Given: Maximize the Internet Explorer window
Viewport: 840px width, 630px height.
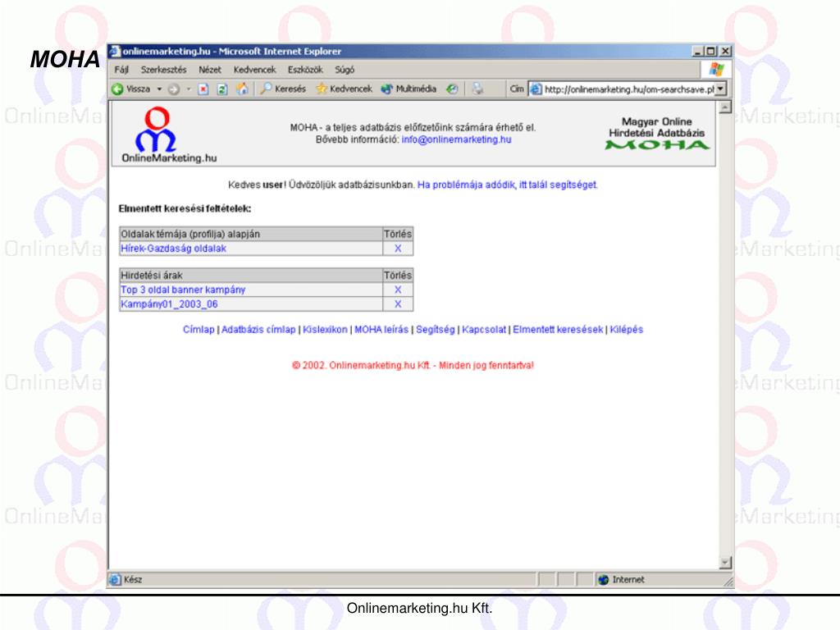Looking at the screenshot, I should click(711, 52).
